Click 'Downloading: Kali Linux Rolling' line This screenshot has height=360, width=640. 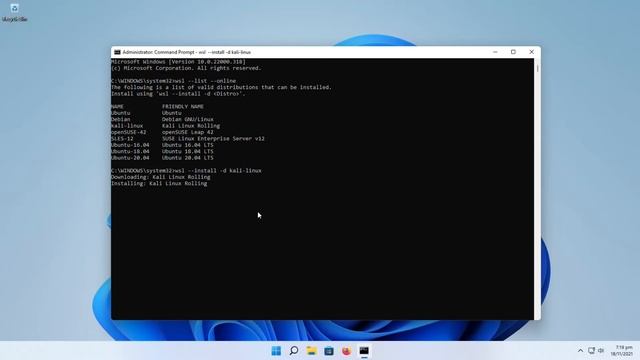(x=161, y=177)
